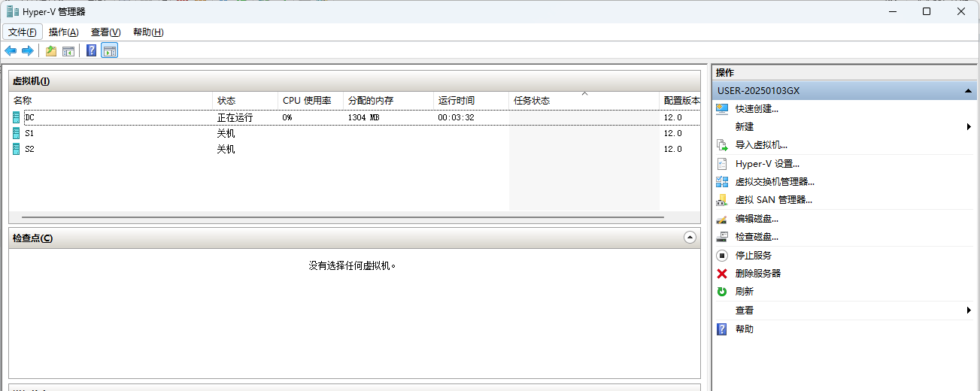
Task: Sort by the CPU 使用率 column header
Action: [311, 100]
